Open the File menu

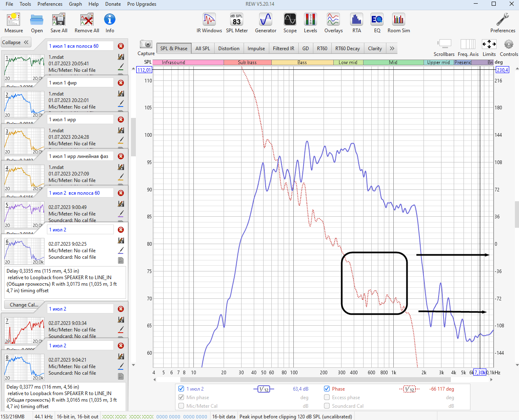pyautogui.click(x=9, y=4)
